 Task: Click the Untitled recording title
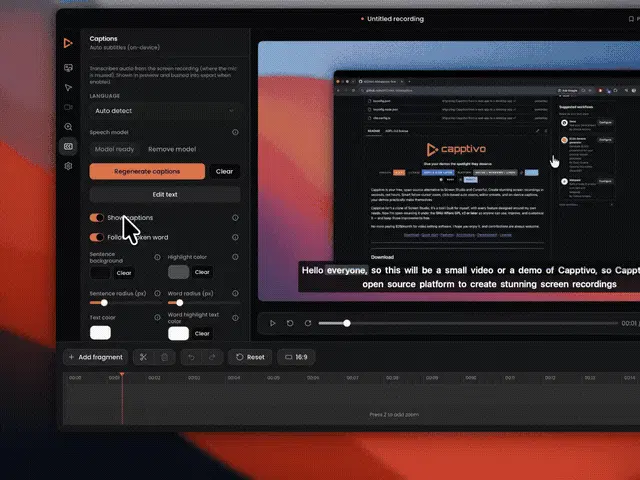point(395,19)
